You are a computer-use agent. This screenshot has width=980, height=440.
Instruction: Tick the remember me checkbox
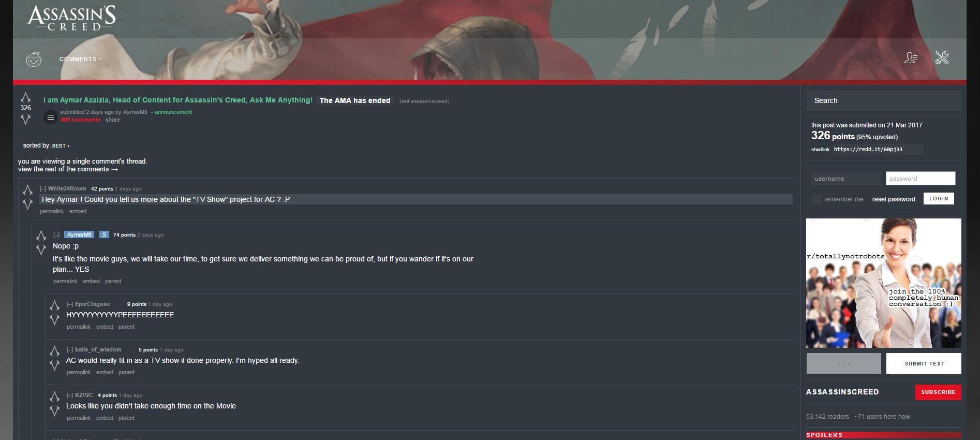coord(816,199)
